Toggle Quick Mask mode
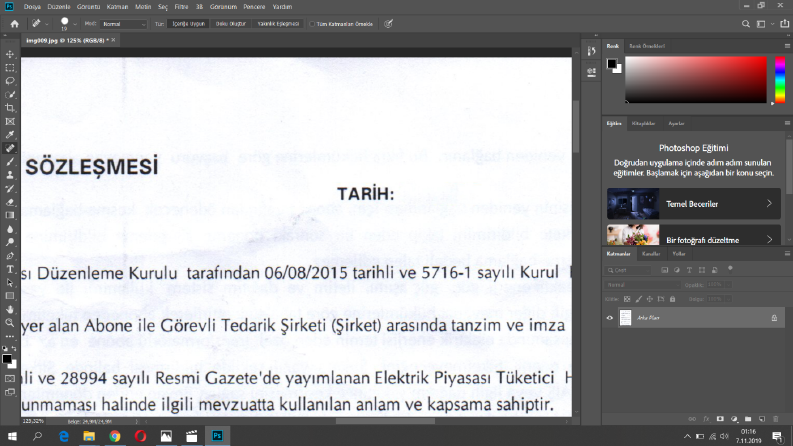 click(10, 379)
